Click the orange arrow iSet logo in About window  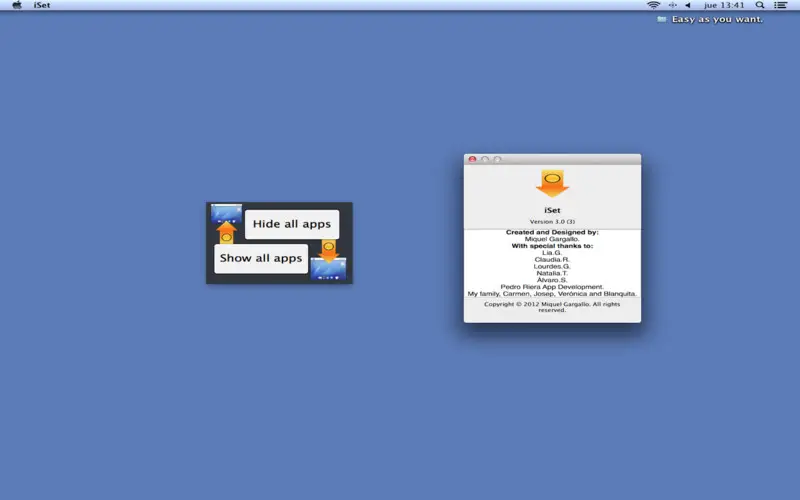coord(552,184)
